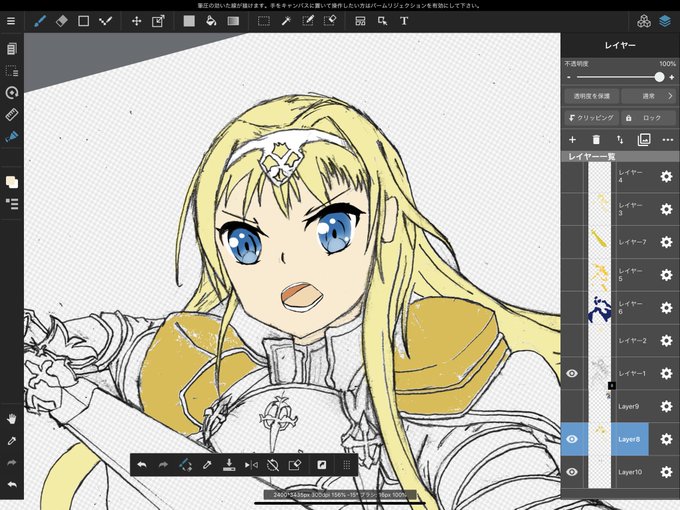Select the sidebar Eyedropper tool

click(12, 441)
